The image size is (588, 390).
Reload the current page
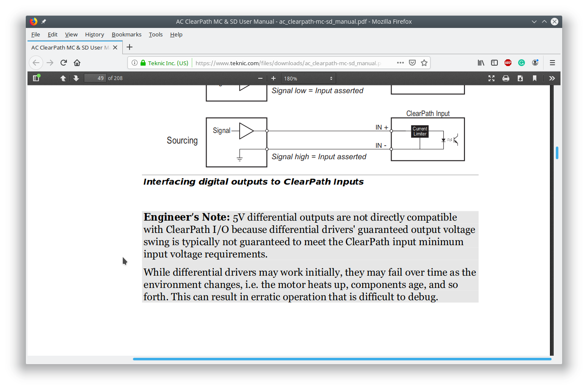point(63,63)
